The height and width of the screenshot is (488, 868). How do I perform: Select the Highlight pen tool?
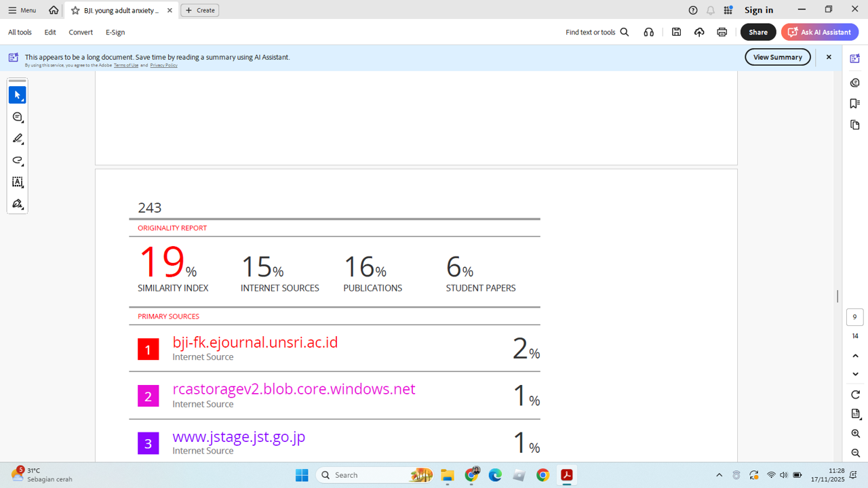(x=17, y=139)
